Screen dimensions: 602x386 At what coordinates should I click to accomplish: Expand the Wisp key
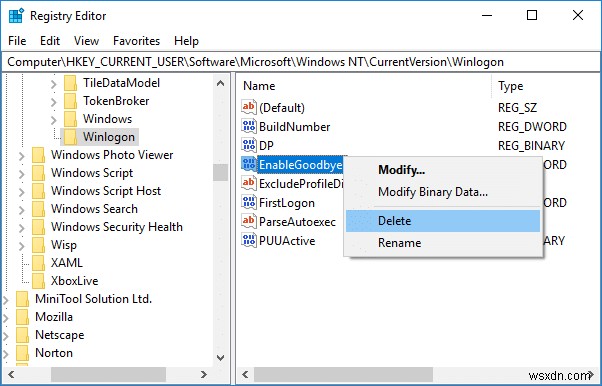(x=22, y=246)
